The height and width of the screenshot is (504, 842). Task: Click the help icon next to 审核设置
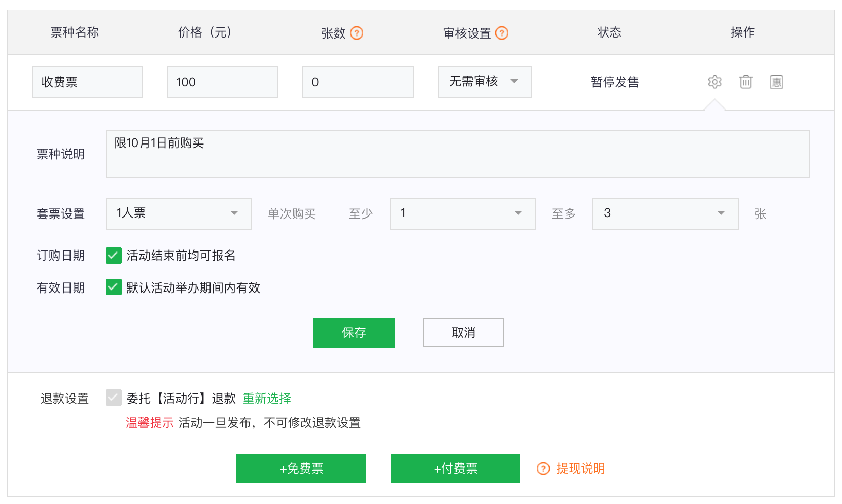point(502,33)
